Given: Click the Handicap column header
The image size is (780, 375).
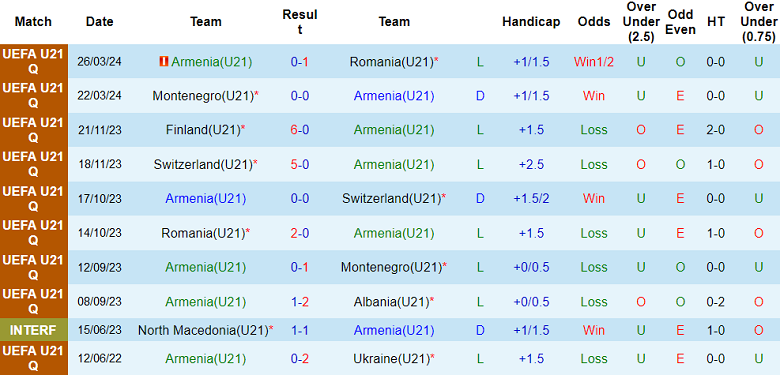Looking at the screenshot, I should (531, 22).
